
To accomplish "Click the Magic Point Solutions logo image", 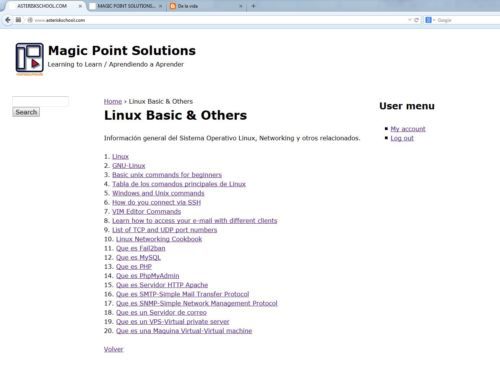I will click(29, 58).
